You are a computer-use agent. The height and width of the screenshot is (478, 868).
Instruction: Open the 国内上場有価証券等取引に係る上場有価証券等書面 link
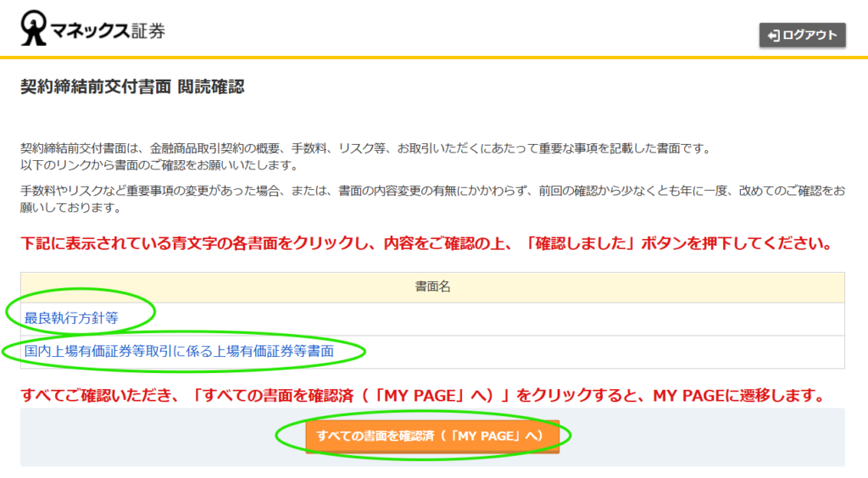pos(179,351)
